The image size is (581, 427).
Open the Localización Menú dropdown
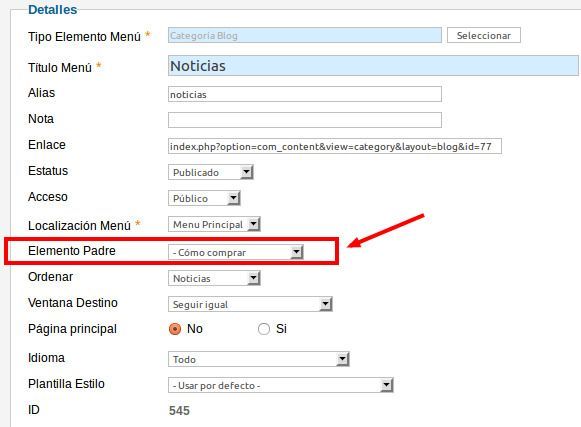(214, 224)
